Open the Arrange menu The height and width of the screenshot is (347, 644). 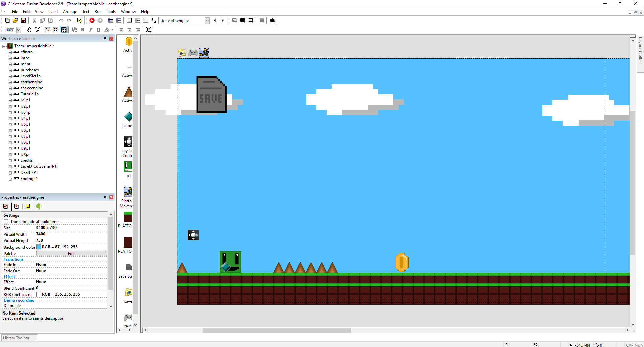(x=70, y=12)
